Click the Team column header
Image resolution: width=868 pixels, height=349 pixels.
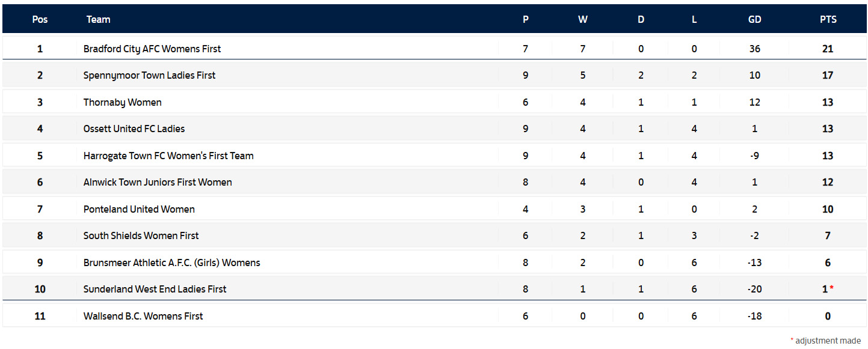click(98, 19)
